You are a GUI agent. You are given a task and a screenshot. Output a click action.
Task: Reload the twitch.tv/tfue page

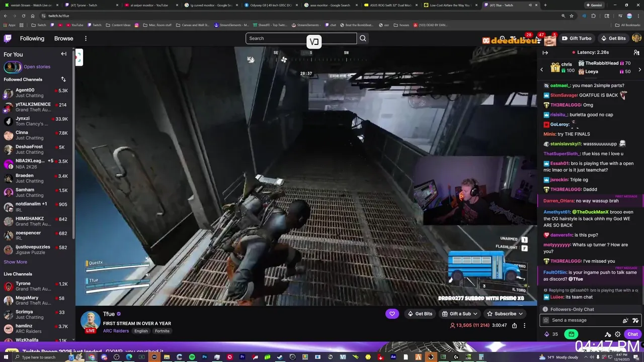click(24, 16)
